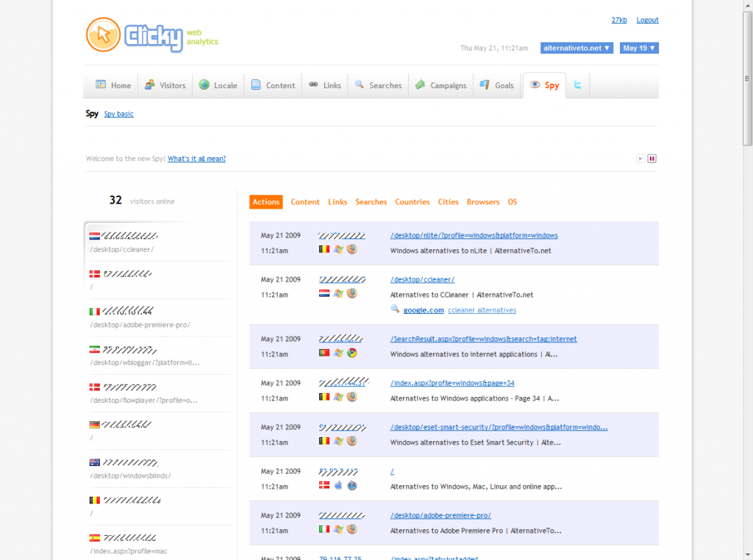Select the Actions filter
Image resolution: width=753 pixels, height=560 pixels.
(266, 202)
